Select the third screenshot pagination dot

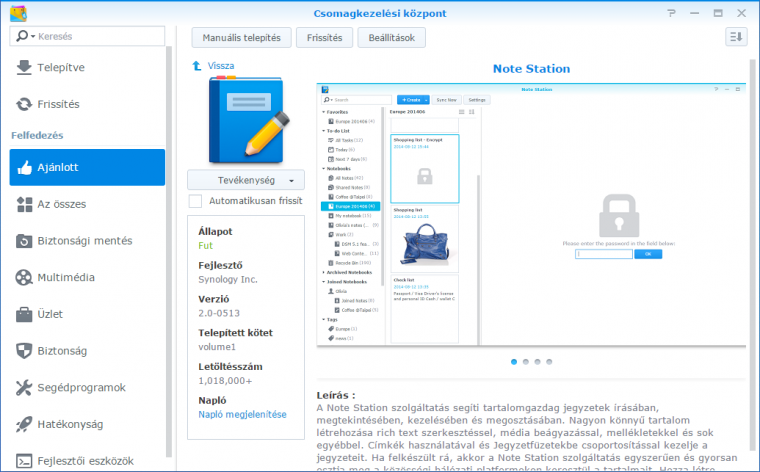click(537, 362)
